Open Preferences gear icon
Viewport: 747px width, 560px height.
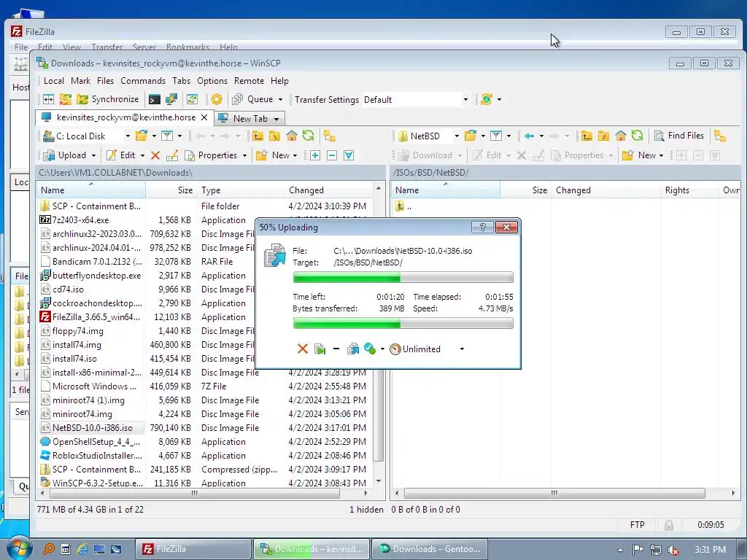[217, 99]
